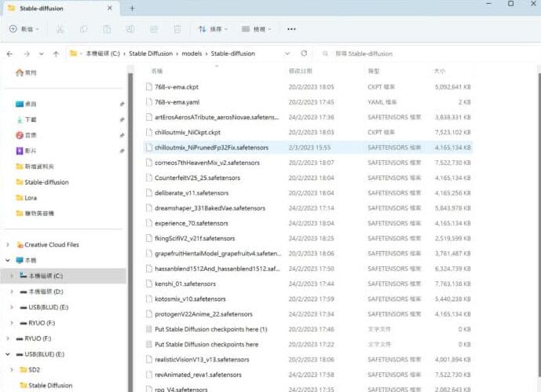Collapse This PC tree node

[8, 260]
